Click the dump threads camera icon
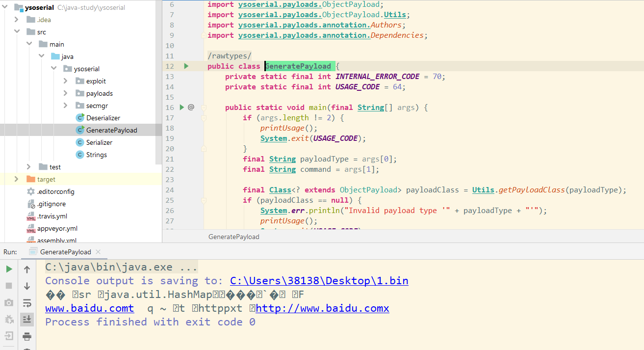 (x=9, y=302)
